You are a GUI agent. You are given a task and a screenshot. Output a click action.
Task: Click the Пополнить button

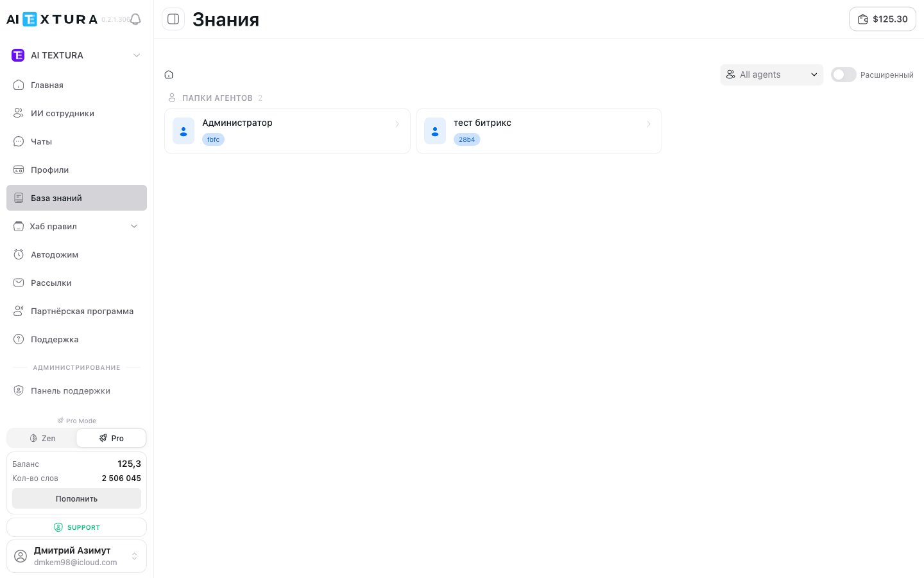[x=76, y=498]
